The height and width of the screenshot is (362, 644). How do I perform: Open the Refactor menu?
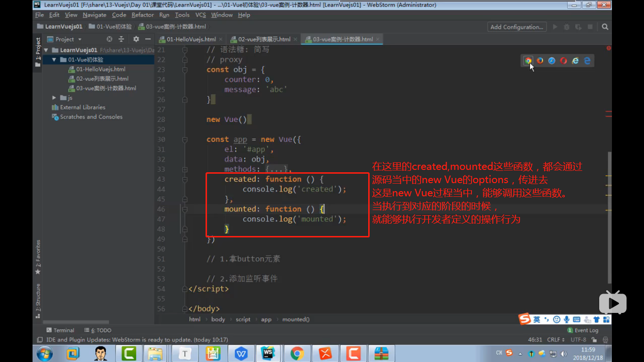(x=142, y=15)
